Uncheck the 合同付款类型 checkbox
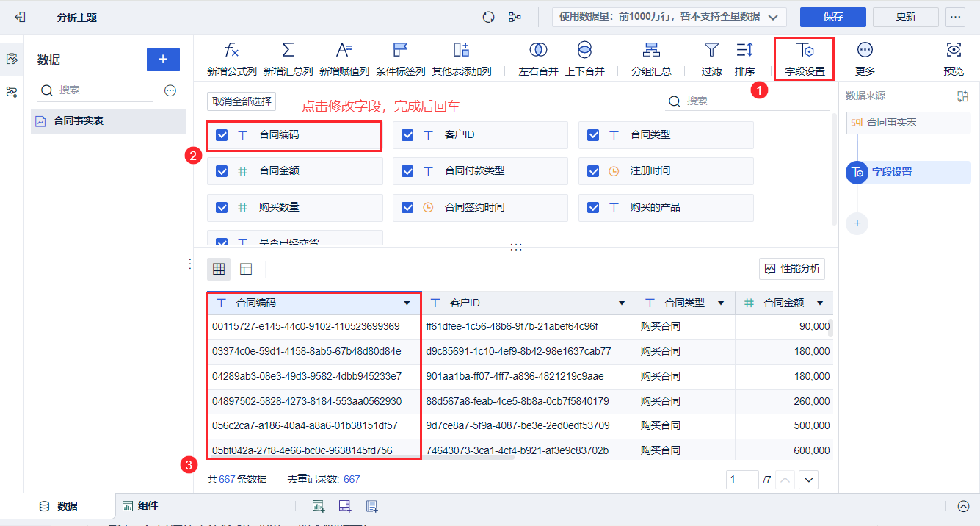Screen dimensions: 980x526 (x=407, y=171)
